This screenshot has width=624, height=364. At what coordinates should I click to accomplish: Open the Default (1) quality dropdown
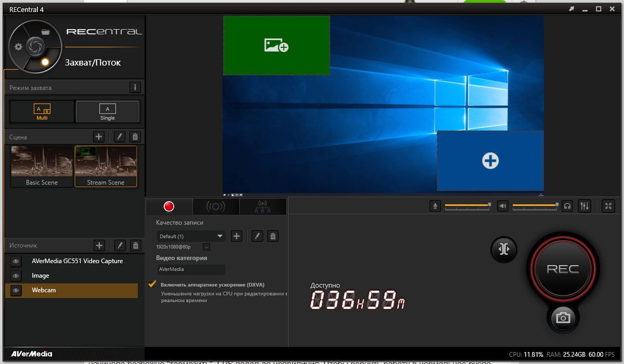(x=191, y=236)
